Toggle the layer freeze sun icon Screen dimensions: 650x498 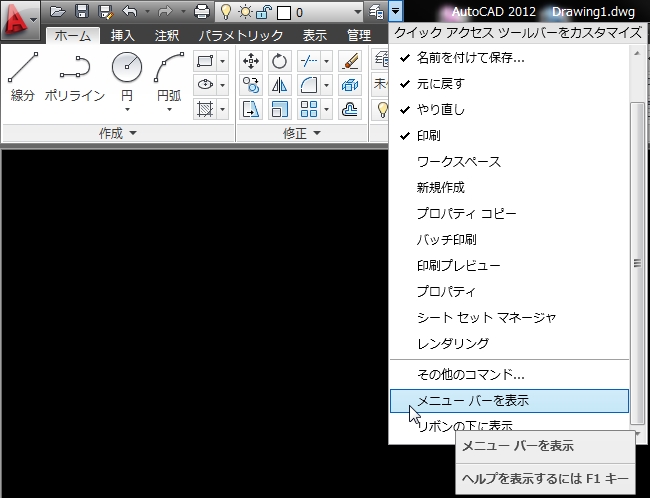tap(245, 12)
